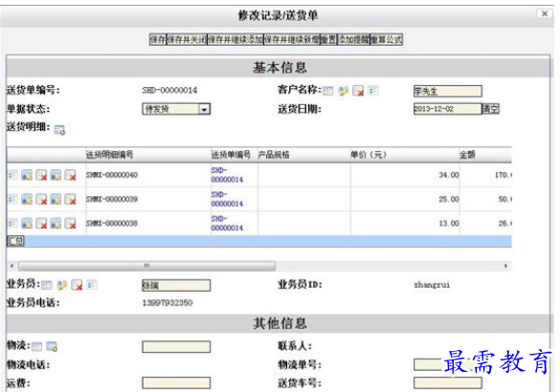Click the pencil edit icon beside 客户名称
Image resolution: width=560 pixels, height=392 pixels.
344,91
